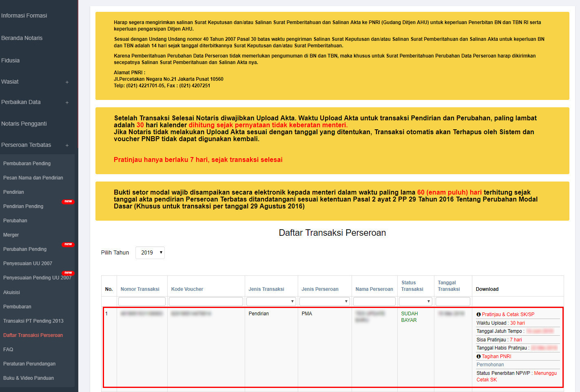Focus Tanggal Transaksi filter input

(453, 301)
